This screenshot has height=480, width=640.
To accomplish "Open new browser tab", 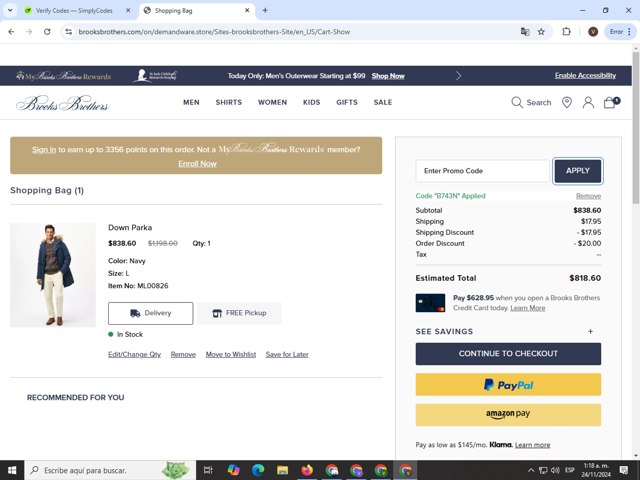I will (x=265, y=11).
